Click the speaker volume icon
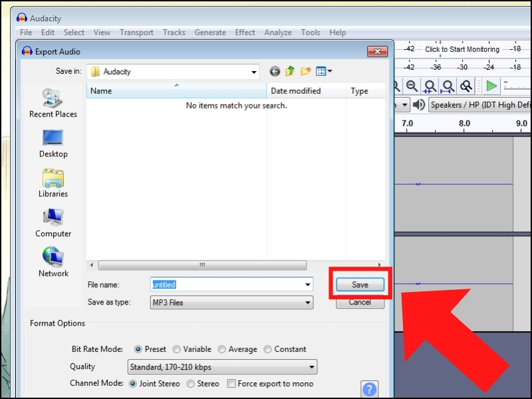 point(419,104)
